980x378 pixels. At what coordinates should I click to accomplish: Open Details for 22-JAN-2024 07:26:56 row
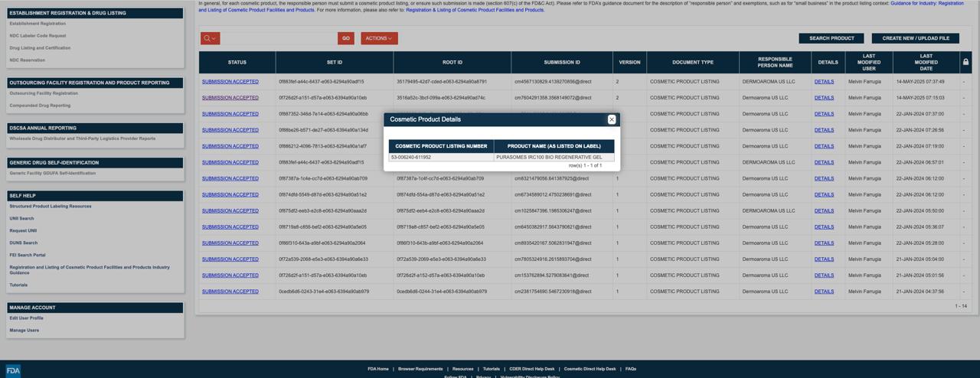(x=824, y=130)
